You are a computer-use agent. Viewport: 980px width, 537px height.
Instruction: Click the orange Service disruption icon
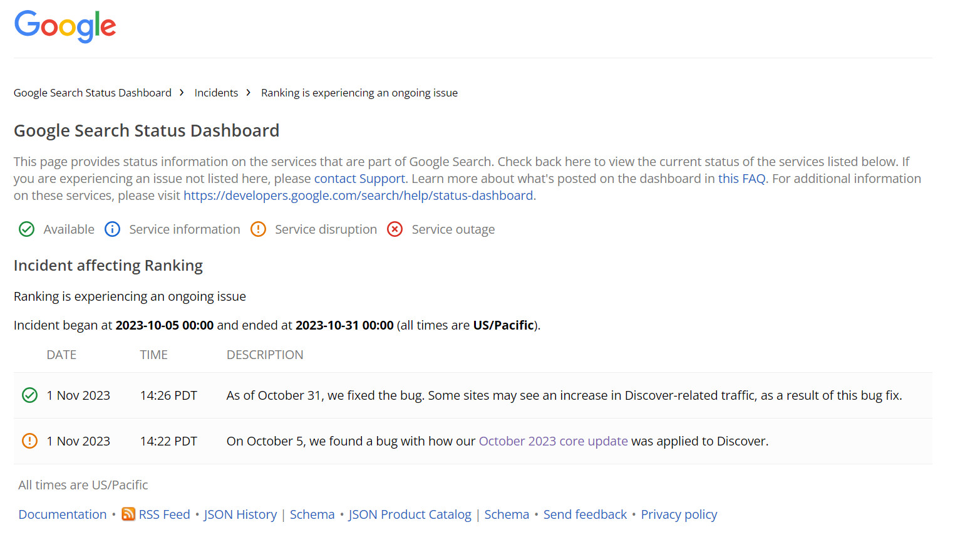tap(259, 229)
